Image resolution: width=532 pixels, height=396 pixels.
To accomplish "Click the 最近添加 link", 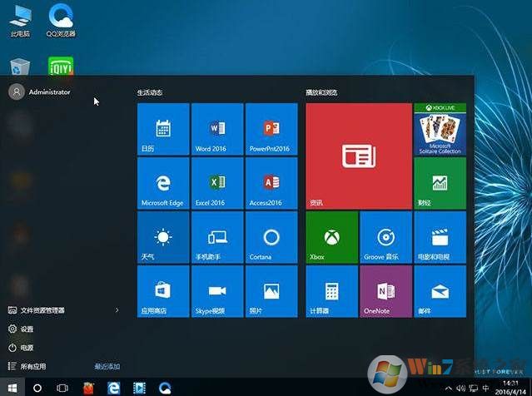I will point(107,366).
